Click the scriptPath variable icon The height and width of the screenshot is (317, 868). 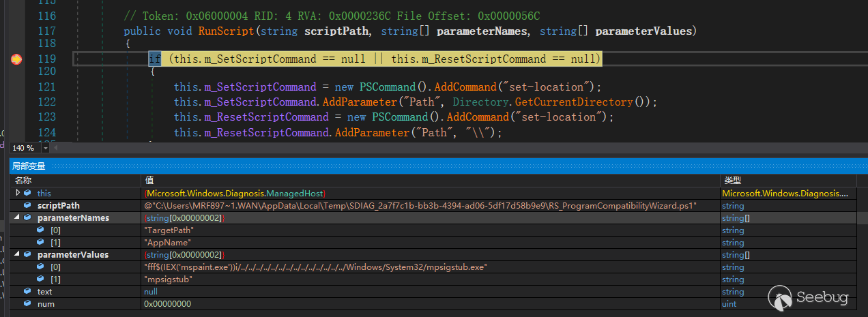(x=27, y=205)
